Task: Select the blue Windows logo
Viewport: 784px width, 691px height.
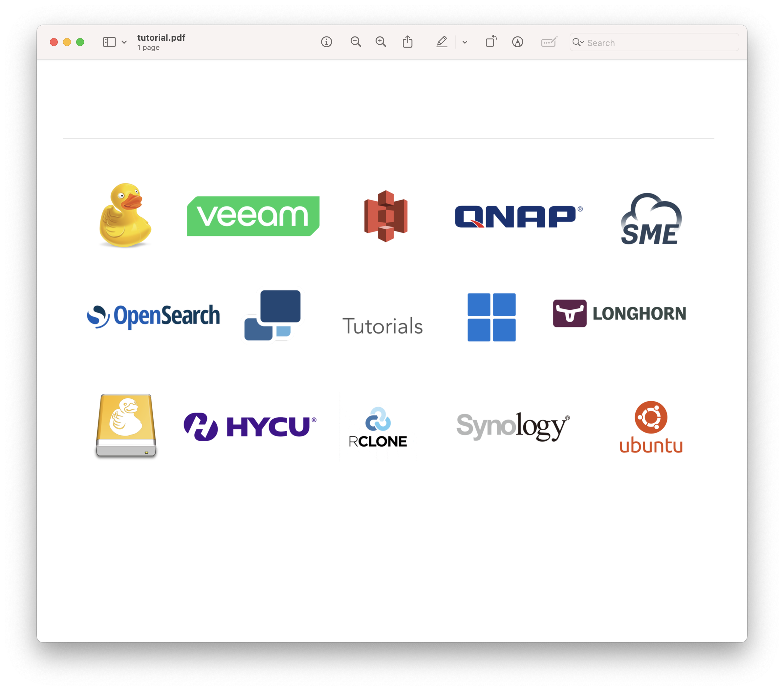Action: (x=491, y=317)
